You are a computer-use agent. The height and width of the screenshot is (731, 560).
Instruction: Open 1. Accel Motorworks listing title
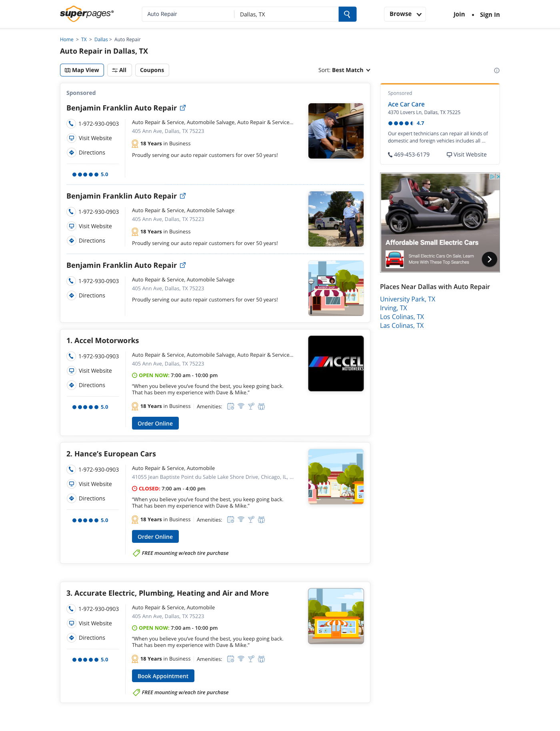(103, 340)
